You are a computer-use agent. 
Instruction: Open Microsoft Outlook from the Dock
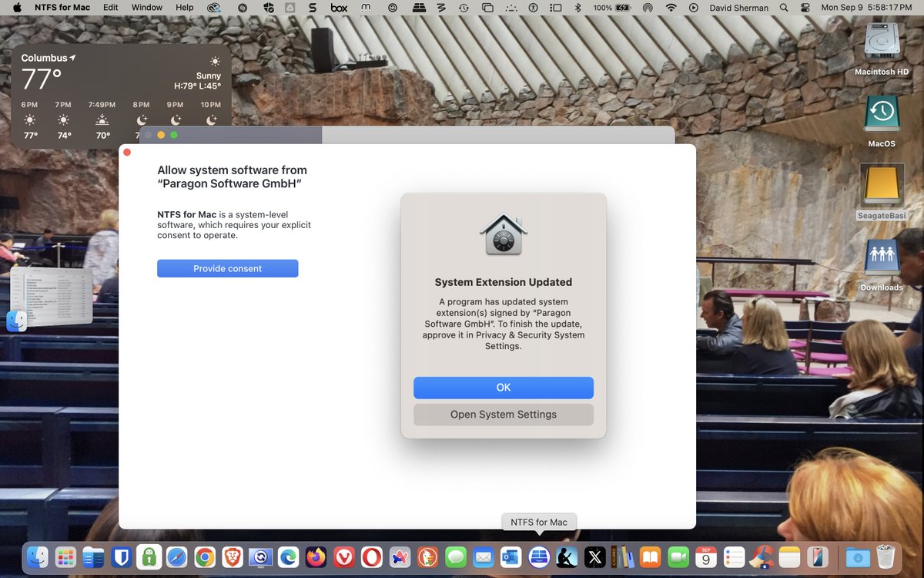(x=511, y=556)
